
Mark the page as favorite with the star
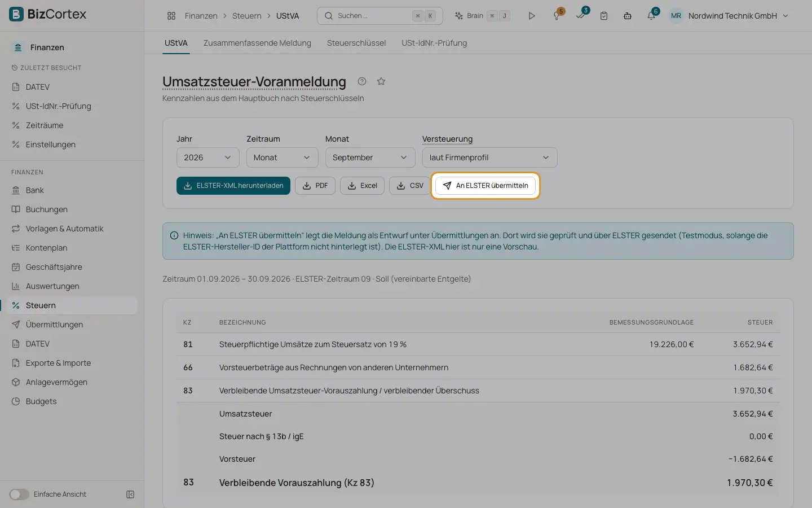tap(381, 81)
